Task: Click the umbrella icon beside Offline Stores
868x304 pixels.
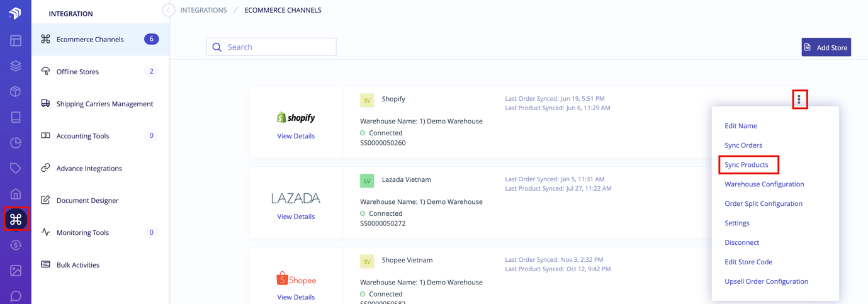Action: pos(45,71)
